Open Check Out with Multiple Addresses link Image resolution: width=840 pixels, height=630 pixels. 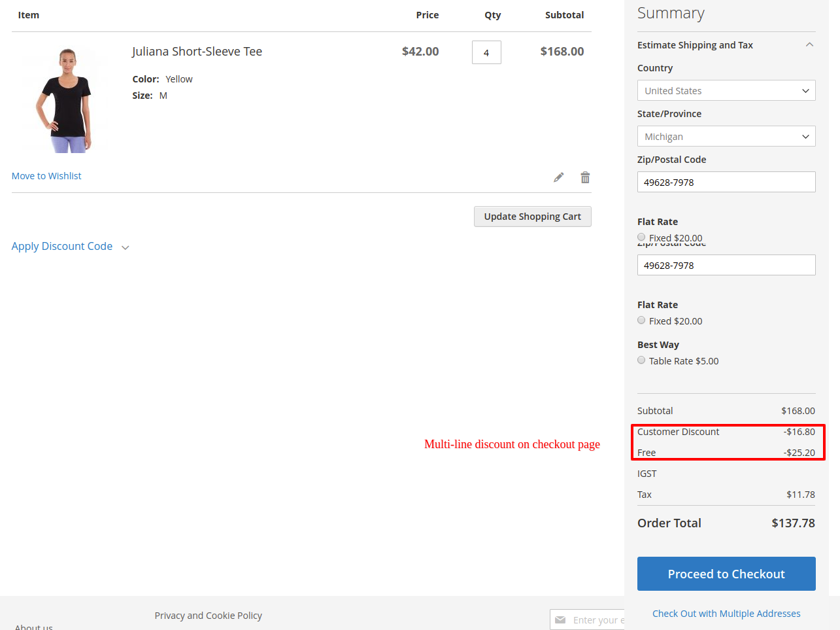tap(726, 614)
